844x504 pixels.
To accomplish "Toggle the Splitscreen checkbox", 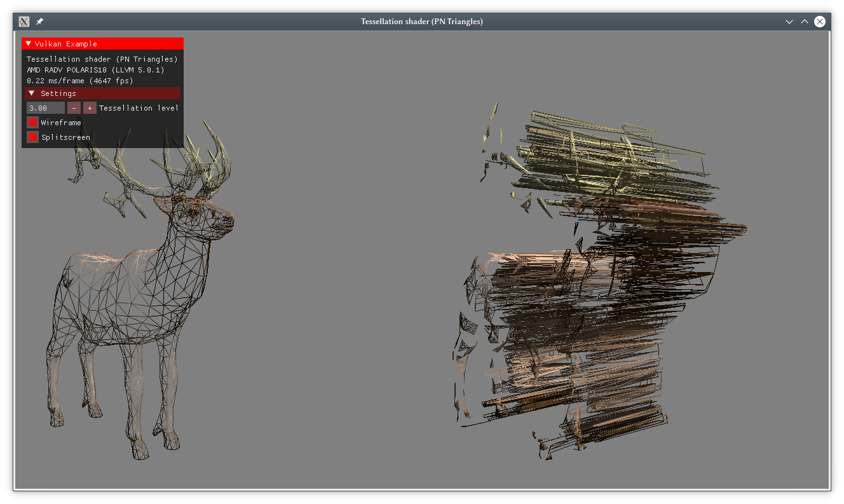I will click(x=33, y=137).
